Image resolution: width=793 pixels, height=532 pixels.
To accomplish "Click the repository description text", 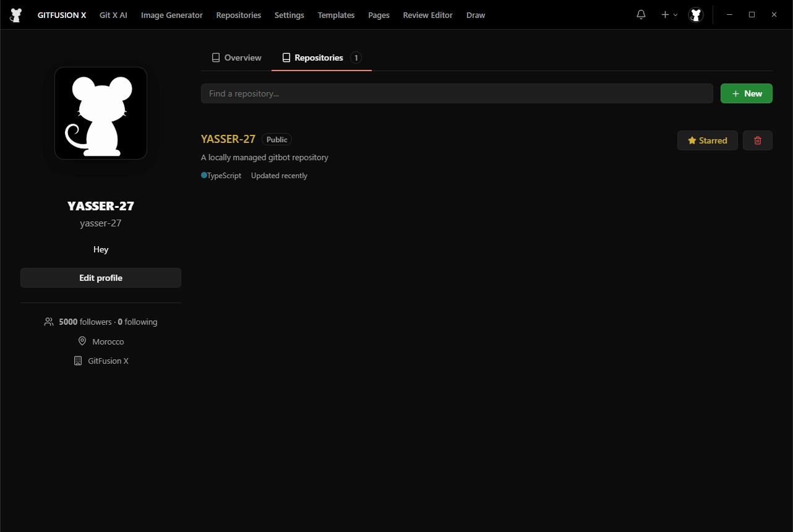I will (265, 157).
